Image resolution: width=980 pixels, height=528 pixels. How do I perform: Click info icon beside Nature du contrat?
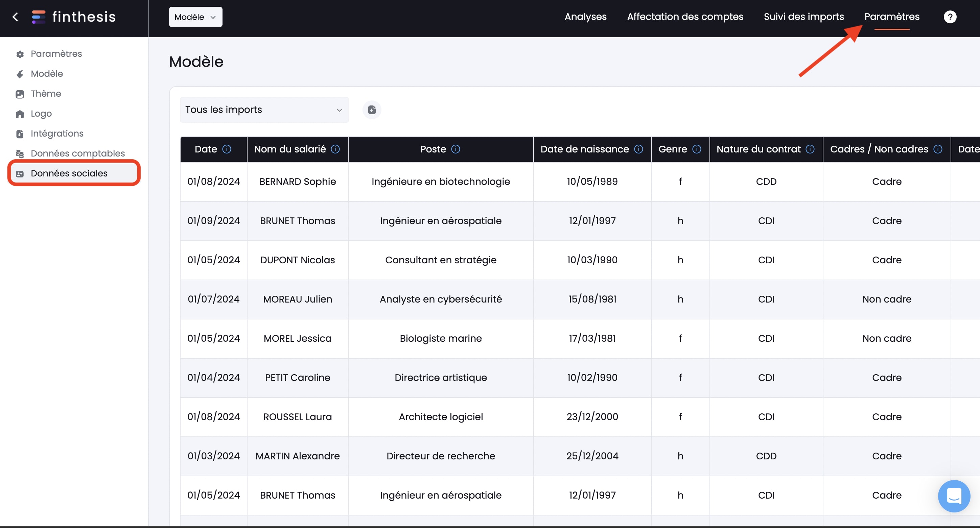810,149
